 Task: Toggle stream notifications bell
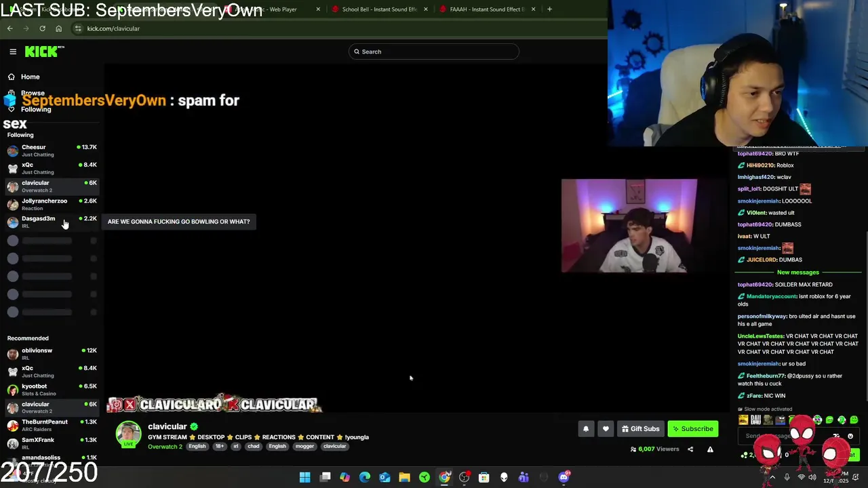pos(586,429)
